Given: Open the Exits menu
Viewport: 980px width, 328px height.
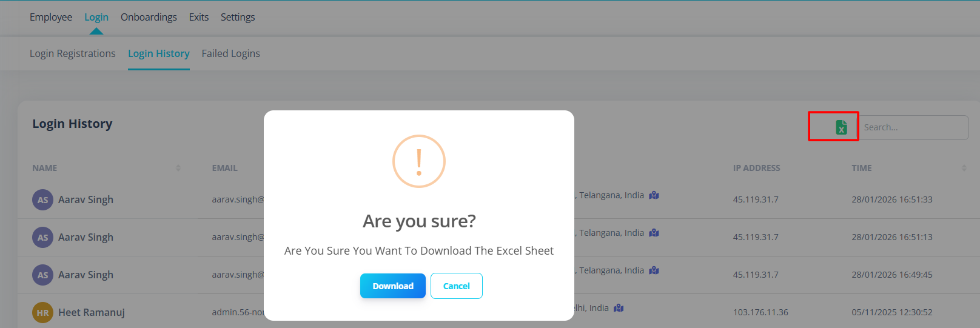Looking at the screenshot, I should pyautogui.click(x=199, y=17).
